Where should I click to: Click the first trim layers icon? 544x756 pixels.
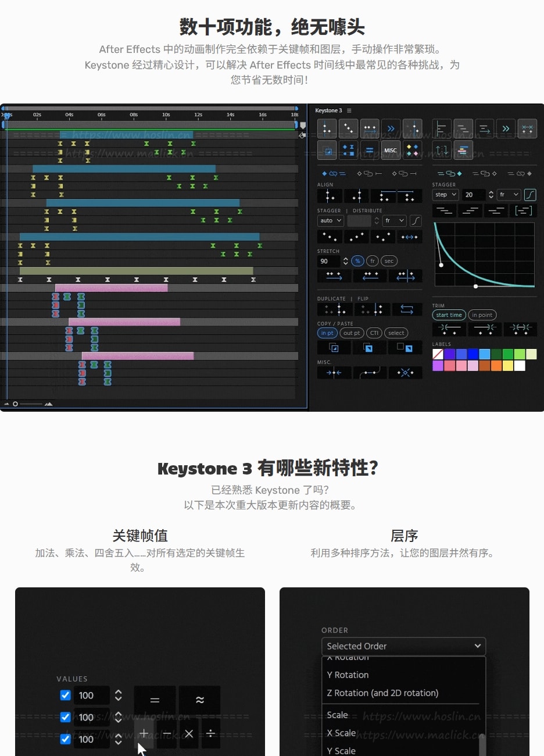[x=449, y=329]
